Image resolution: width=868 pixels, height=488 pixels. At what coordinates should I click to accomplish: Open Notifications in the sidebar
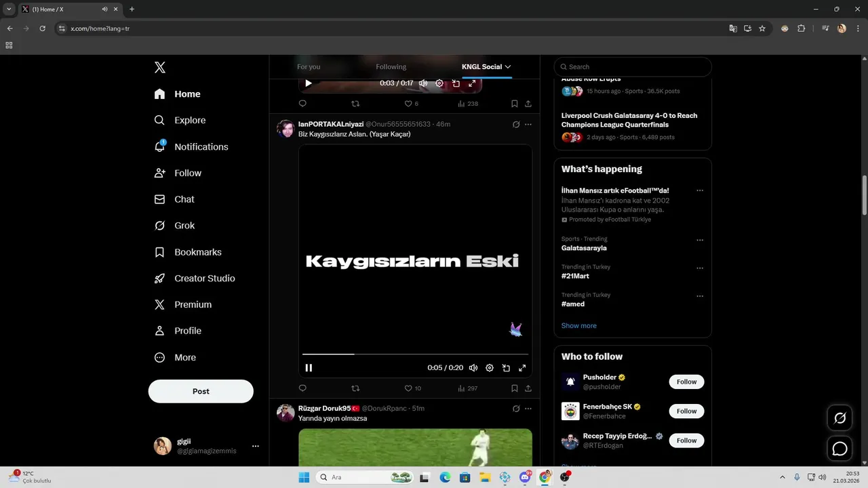point(191,146)
